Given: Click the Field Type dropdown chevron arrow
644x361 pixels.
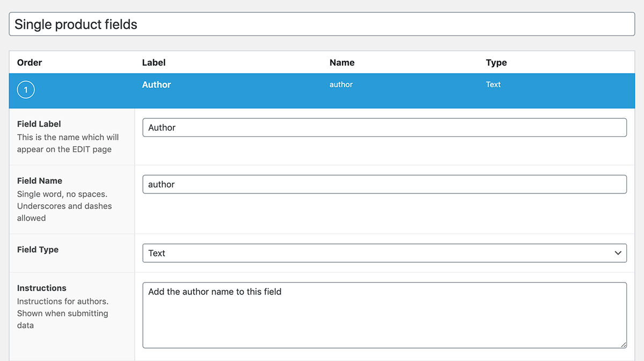Looking at the screenshot, I should (618, 253).
